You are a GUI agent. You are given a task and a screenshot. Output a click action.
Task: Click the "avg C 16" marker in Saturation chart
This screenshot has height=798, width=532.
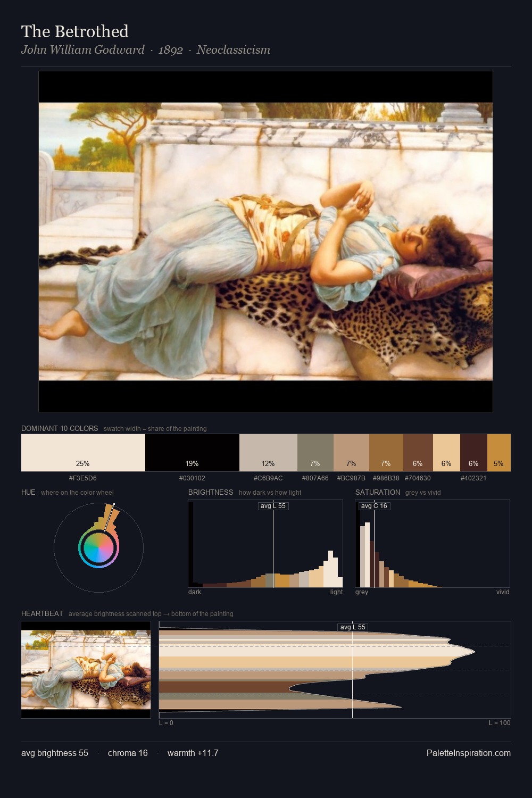coord(374,506)
